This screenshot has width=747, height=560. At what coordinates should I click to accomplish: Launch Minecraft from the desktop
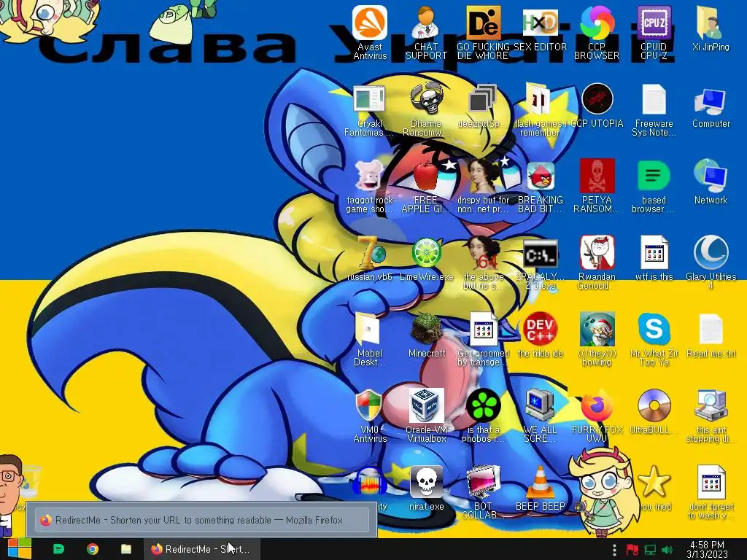click(x=426, y=329)
